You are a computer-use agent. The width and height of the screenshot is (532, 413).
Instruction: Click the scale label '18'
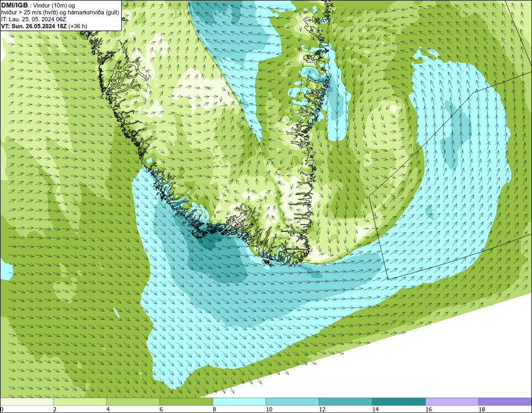click(482, 410)
